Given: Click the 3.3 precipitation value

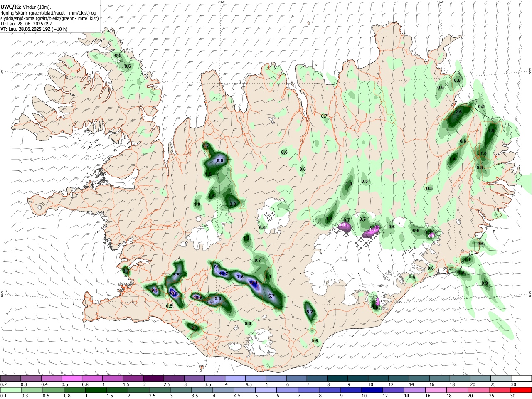Looking at the screenshot, I should [x=233, y=204].
